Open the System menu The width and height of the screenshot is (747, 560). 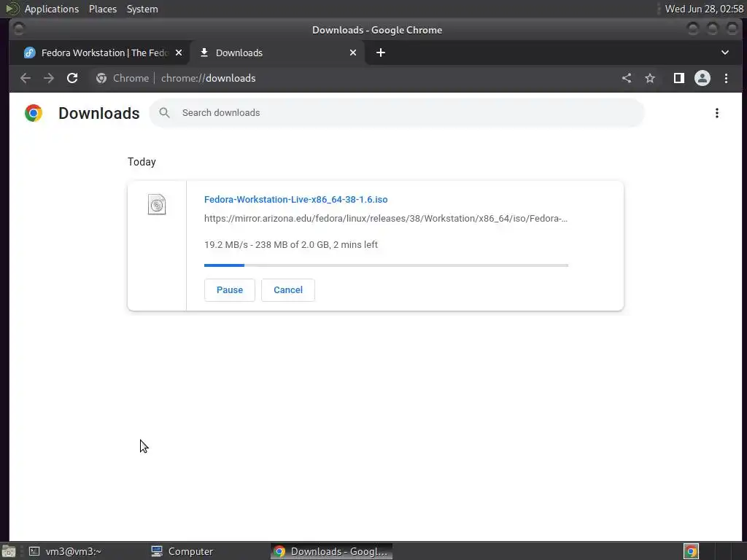[142, 9]
